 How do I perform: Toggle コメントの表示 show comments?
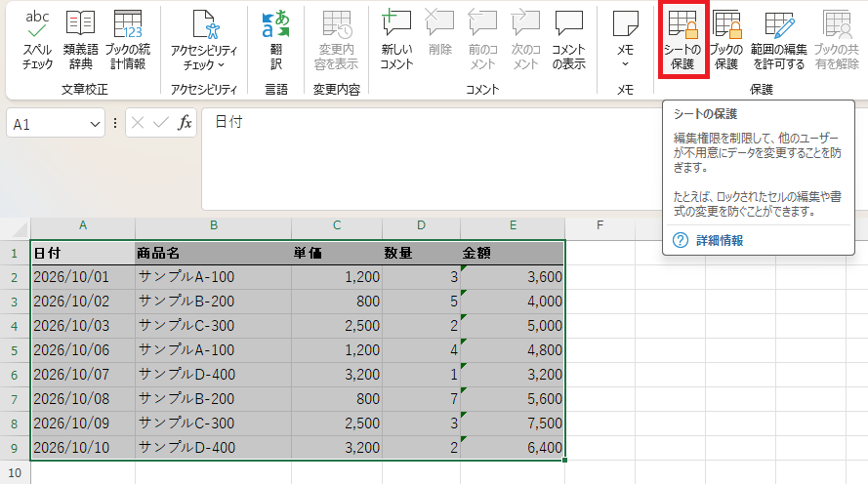pos(568,40)
